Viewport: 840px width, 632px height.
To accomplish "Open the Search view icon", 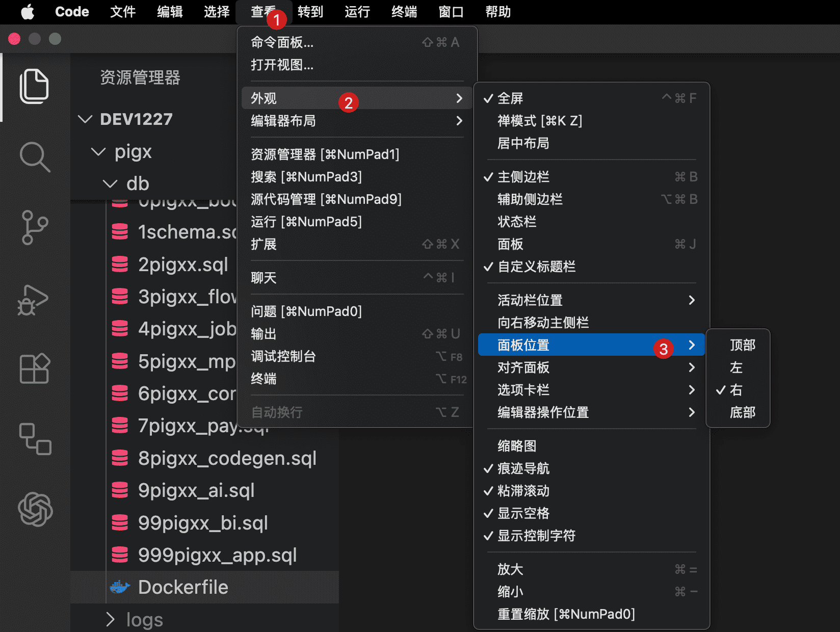I will [x=34, y=157].
